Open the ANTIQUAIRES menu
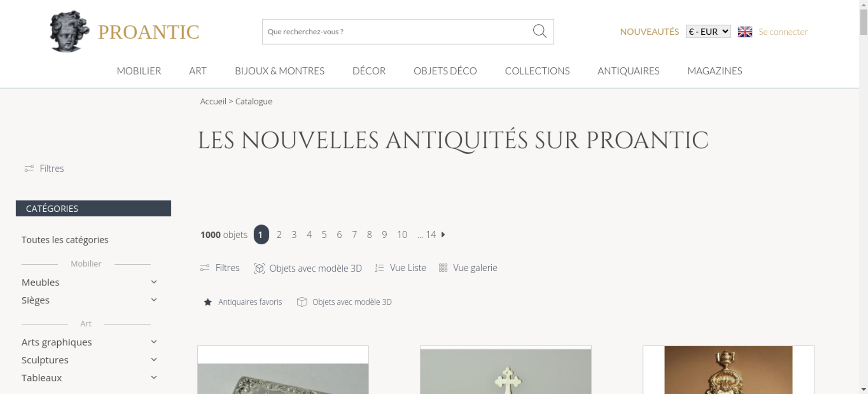 [x=628, y=71]
